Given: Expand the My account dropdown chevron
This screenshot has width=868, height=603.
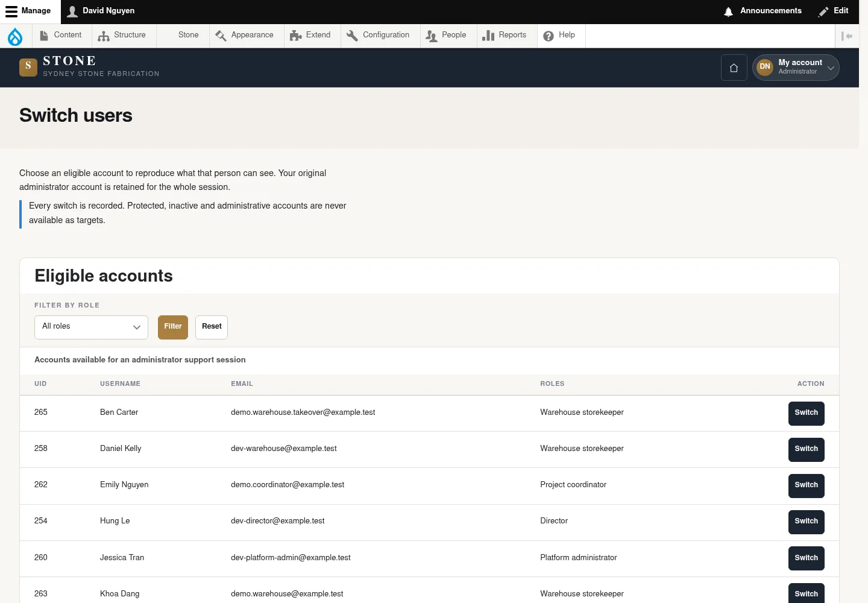Looking at the screenshot, I should [x=831, y=68].
